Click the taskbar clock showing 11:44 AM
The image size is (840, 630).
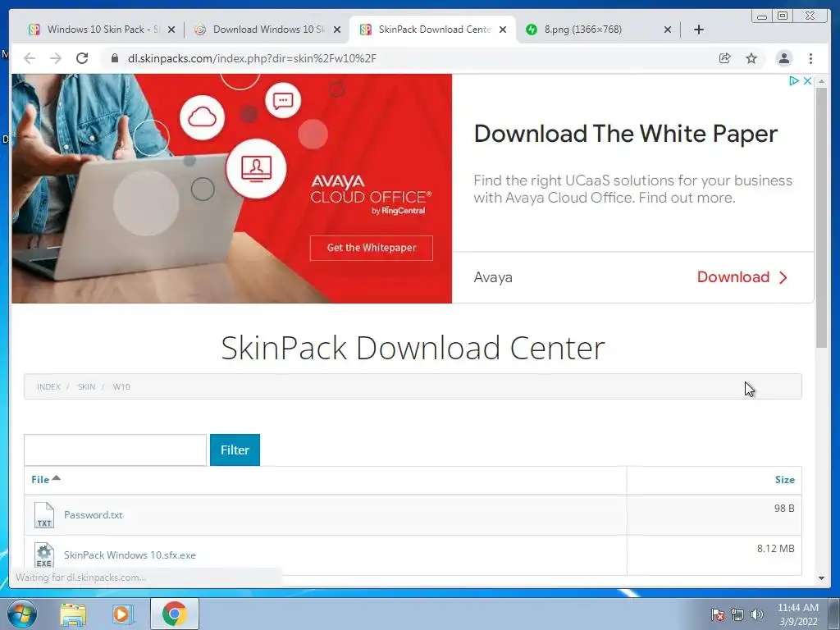797,614
